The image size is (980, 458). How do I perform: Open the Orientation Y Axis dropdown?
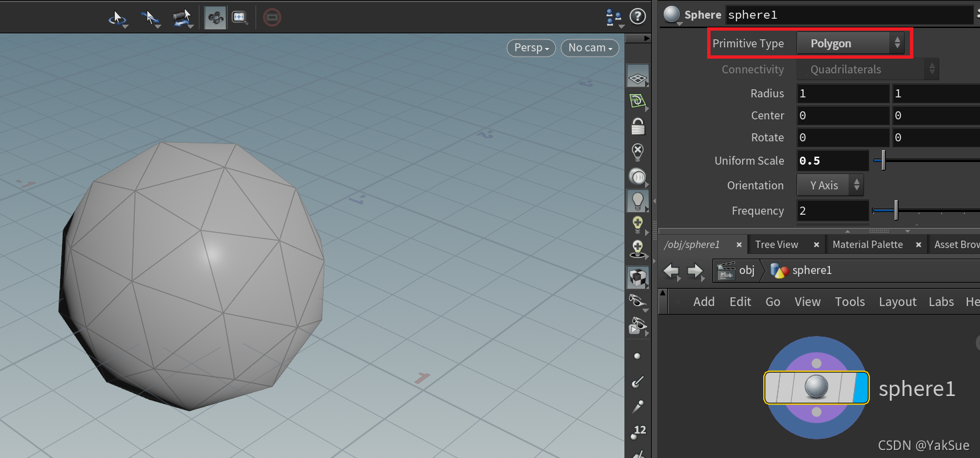[x=830, y=185]
